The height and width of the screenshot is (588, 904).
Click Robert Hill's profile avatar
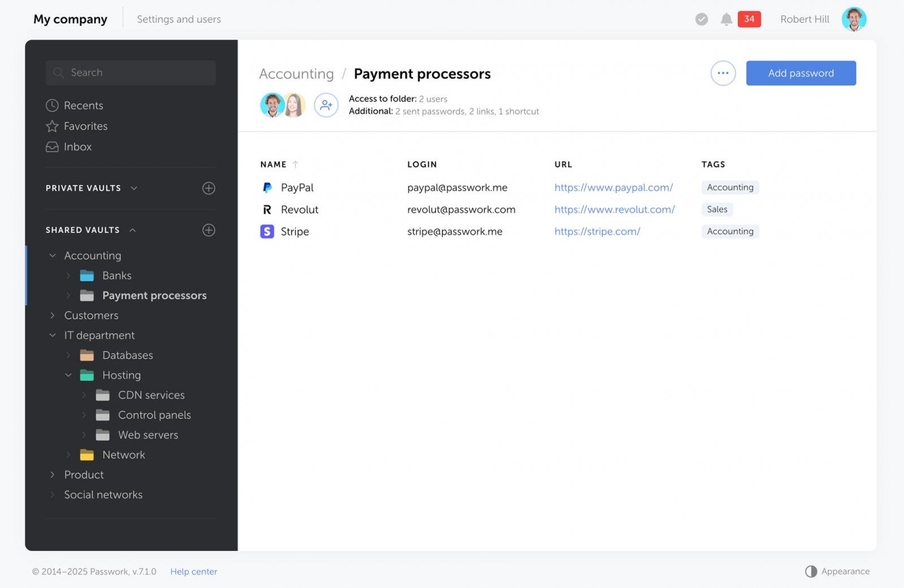pyautogui.click(x=854, y=19)
